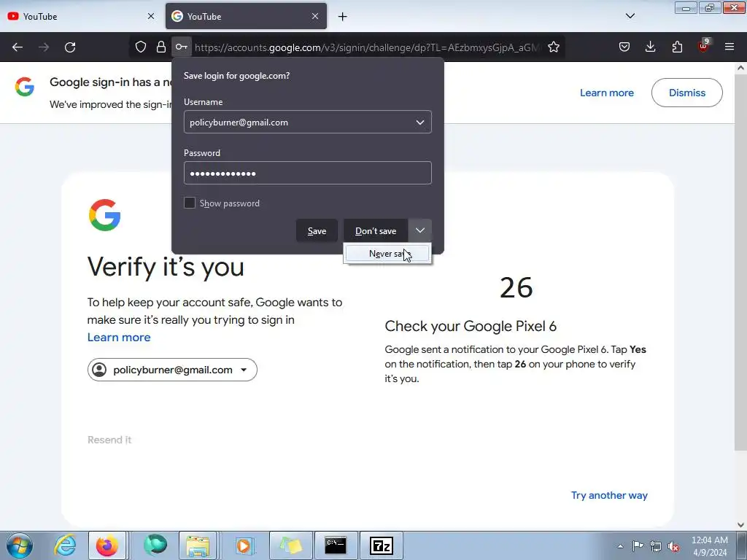The width and height of the screenshot is (747, 560).
Task: Click the padlock site information icon
Action: (x=161, y=47)
